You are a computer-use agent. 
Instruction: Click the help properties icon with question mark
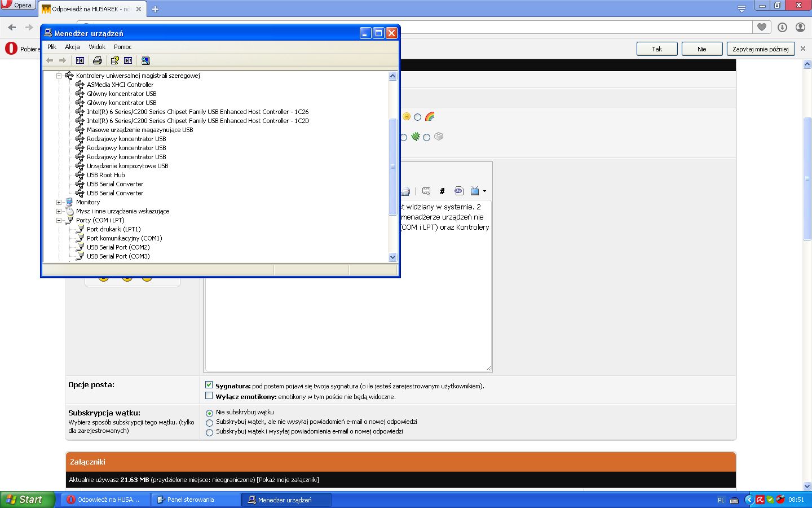point(115,60)
